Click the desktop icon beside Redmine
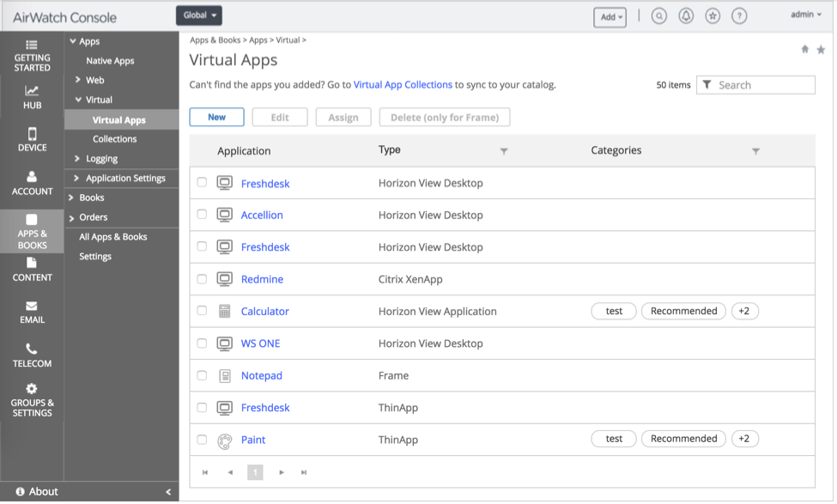This screenshot has width=837, height=504. click(225, 279)
